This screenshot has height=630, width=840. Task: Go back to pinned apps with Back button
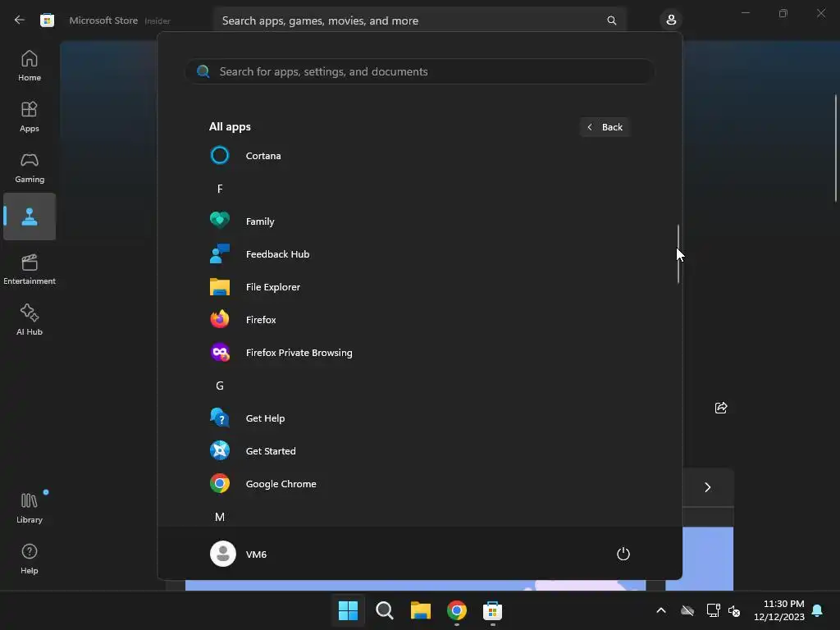tap(605, 127)
